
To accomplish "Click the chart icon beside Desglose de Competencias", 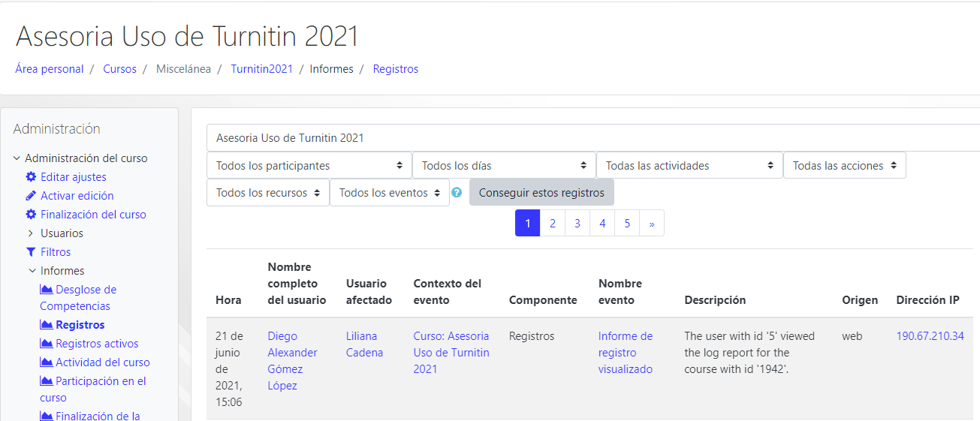I will [47, 290].
